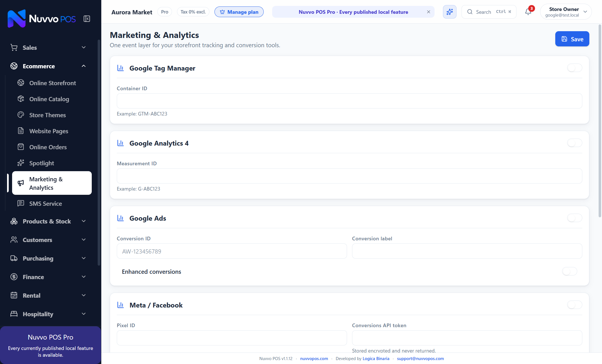Collapse the Ecommerce menu chevron

tap(84, 66)
